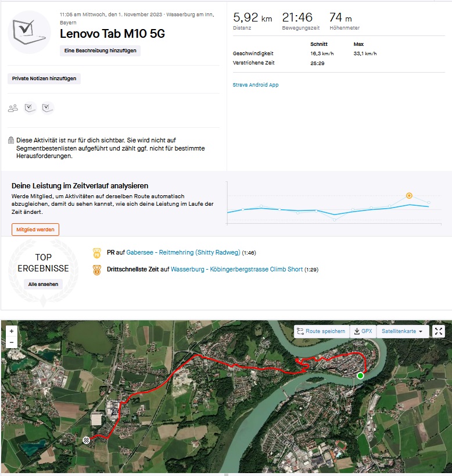Click Eine Beschreibung hinzufügen button

point(100,51)
